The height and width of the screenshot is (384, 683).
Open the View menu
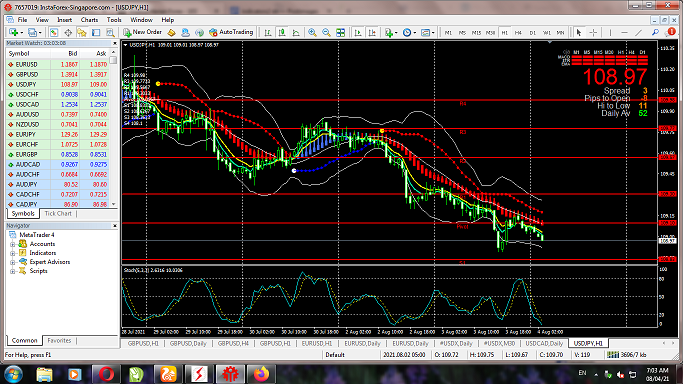[42, 20]
